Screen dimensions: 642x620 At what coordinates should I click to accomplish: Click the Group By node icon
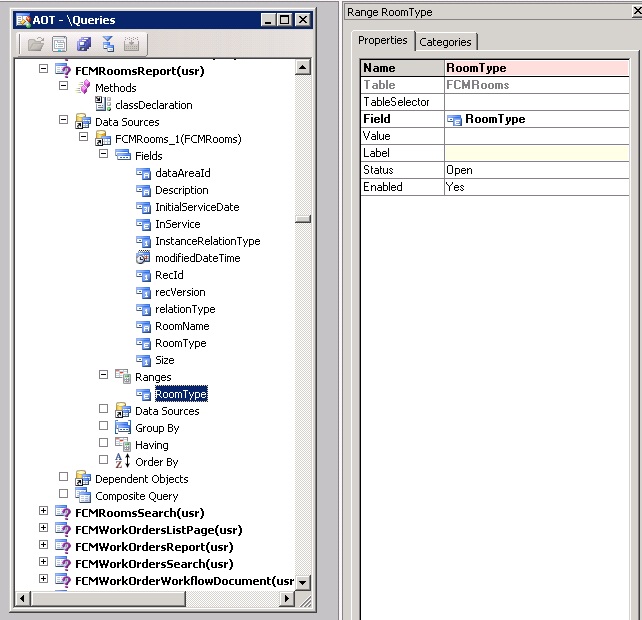[123, 427]
